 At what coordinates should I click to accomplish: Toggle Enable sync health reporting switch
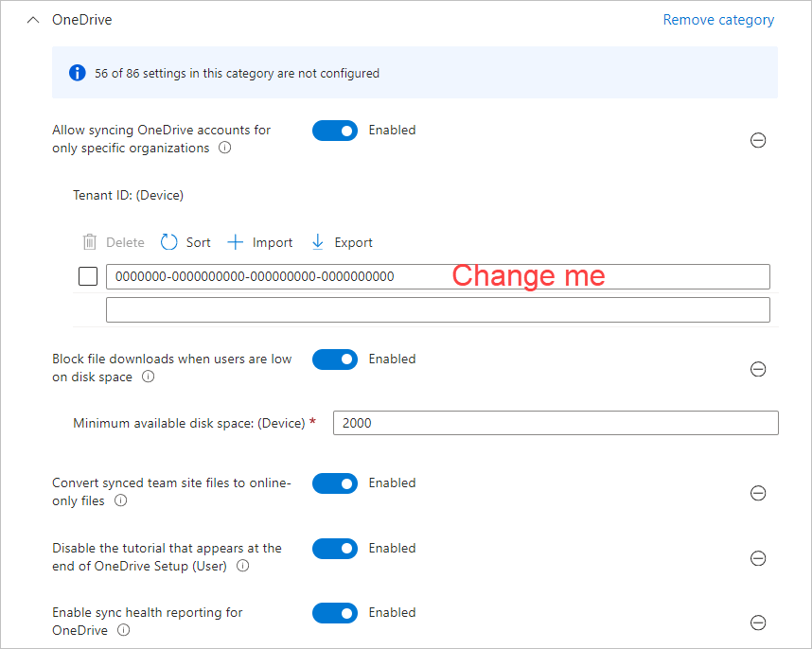coord(334,613)
